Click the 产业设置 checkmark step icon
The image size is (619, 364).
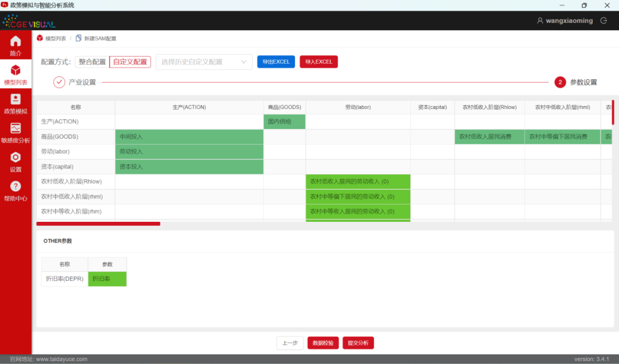(x=59, y=82)
